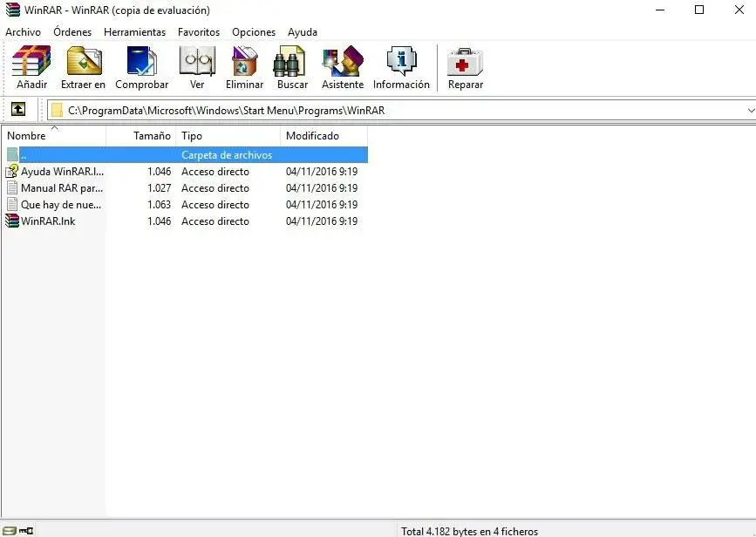Click the Extraer en toolbar icon
This screenshot has height=537, width=756.
point(84,61)
